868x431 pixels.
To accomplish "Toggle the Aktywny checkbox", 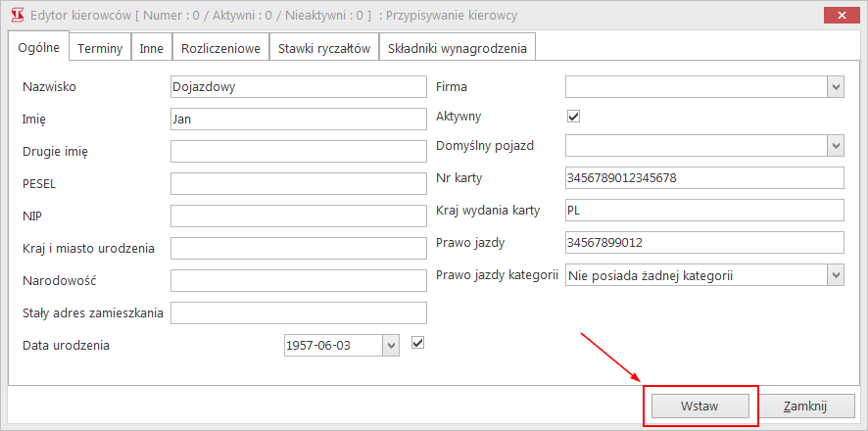I will (x=574, y=116).
